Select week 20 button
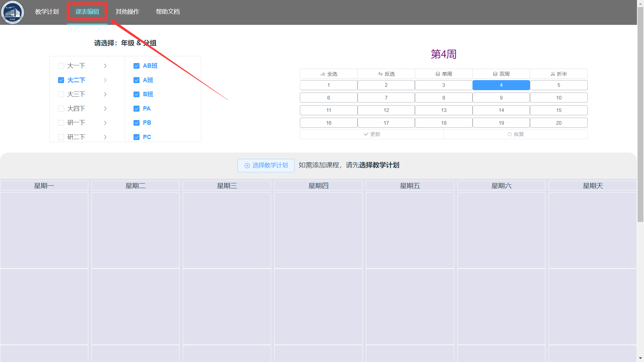The height and width of the screenshot is (362, 644). point(559,123)
